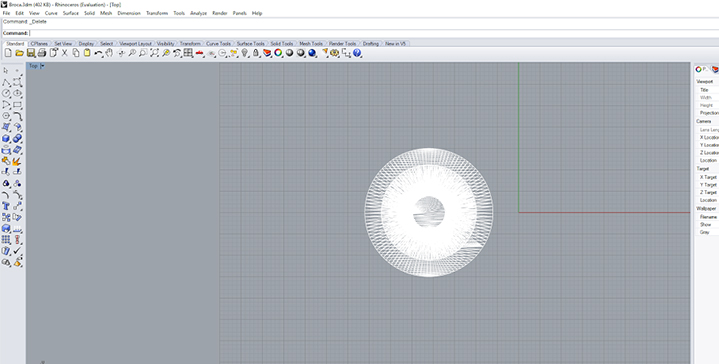Switch to the Mesh Tools tab
719x364 pixels.
tap(311, 44)
